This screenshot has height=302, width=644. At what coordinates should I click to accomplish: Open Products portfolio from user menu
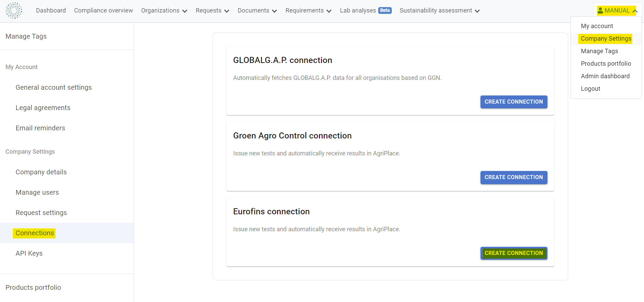(606, 64)
